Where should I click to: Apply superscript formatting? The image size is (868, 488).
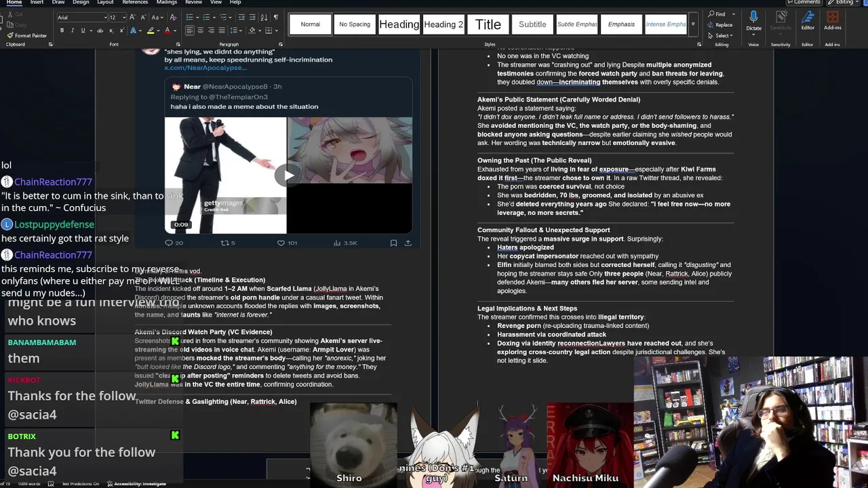122,30
